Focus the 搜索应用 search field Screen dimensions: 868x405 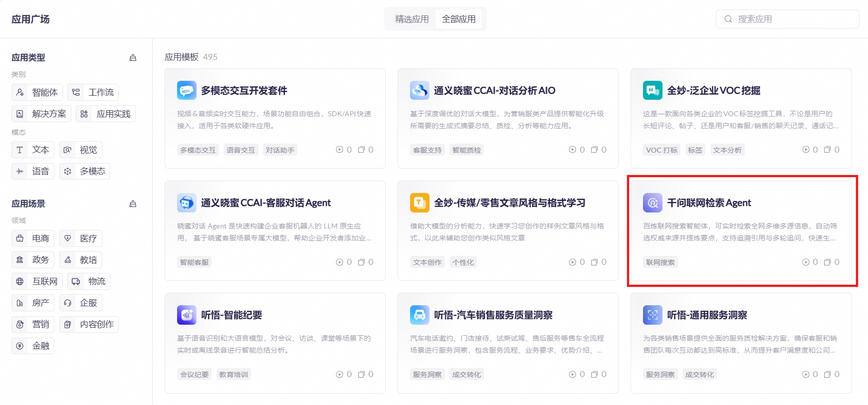point(787,19)
